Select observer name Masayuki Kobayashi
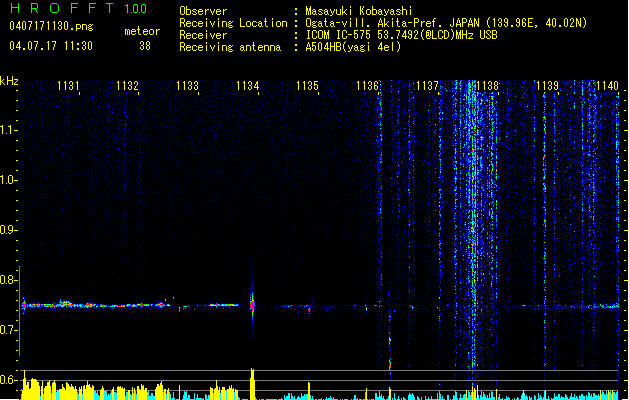 (x=359, y=11)
